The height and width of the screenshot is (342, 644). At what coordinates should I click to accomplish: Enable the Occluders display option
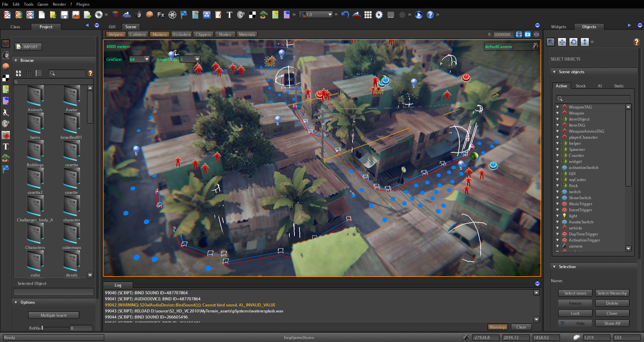tap(182, 34)
